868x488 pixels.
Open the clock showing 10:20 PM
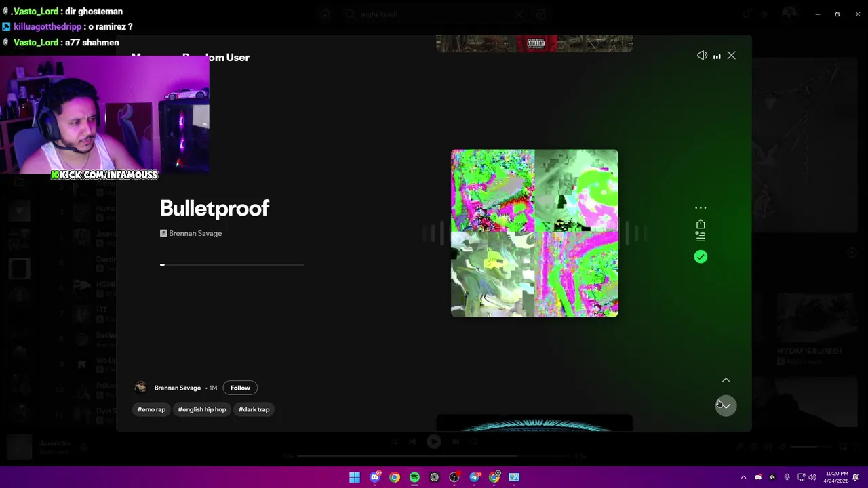pos(837,477)
